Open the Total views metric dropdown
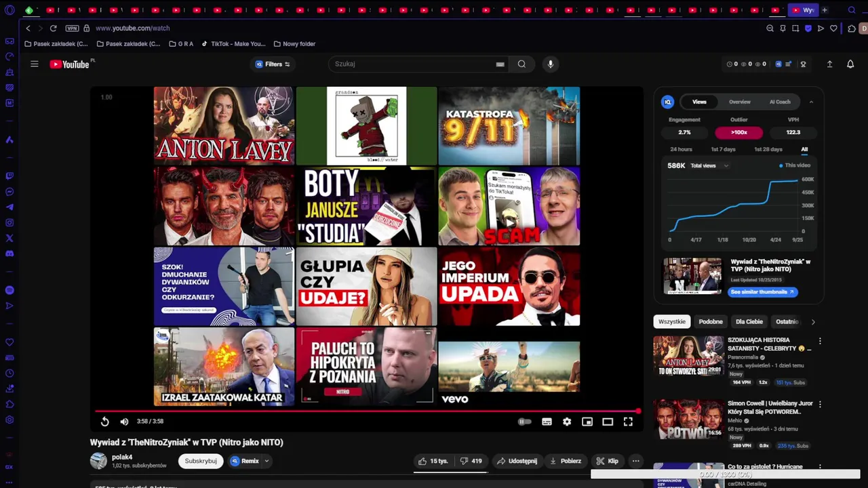 pyautogui.click(x=709, y=165)
